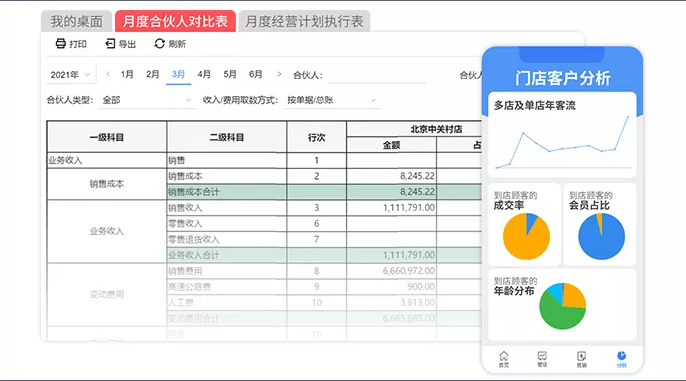Tap the 门店客户分析 phone title
Image resolution: width=686 pixels, height=381 pixels.
[563, 78]
